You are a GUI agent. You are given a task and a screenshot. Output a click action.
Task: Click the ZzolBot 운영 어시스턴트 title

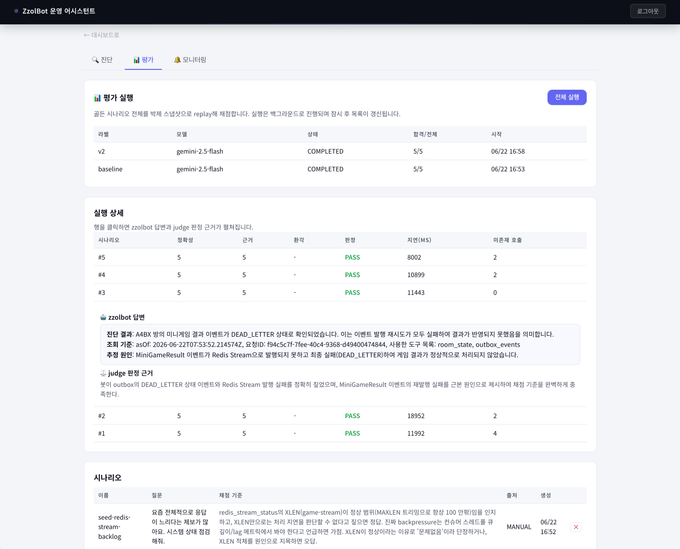[59, 11]
